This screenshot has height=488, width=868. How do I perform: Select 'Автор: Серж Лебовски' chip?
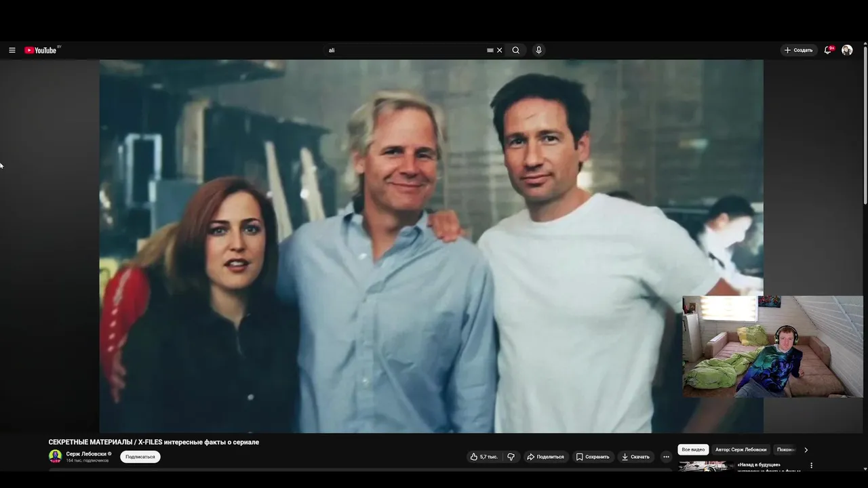click(741, 449)
